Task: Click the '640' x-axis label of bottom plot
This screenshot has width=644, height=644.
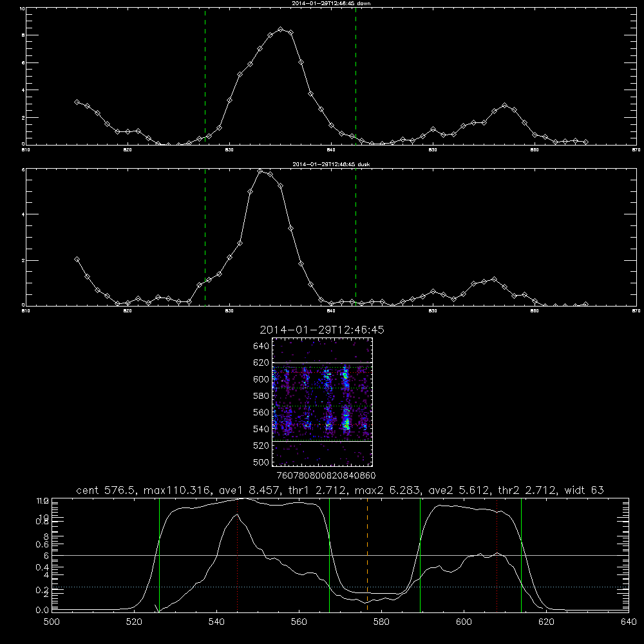Action: point(629,621)
